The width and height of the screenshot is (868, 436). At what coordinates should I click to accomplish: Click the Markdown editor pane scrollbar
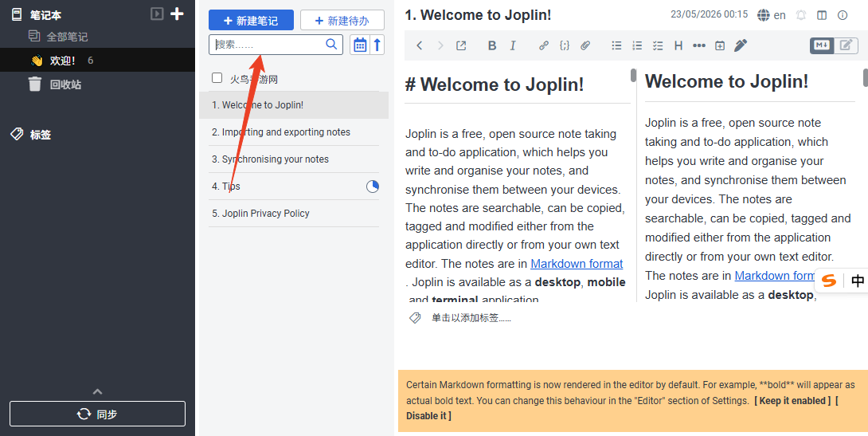[633, 76]
